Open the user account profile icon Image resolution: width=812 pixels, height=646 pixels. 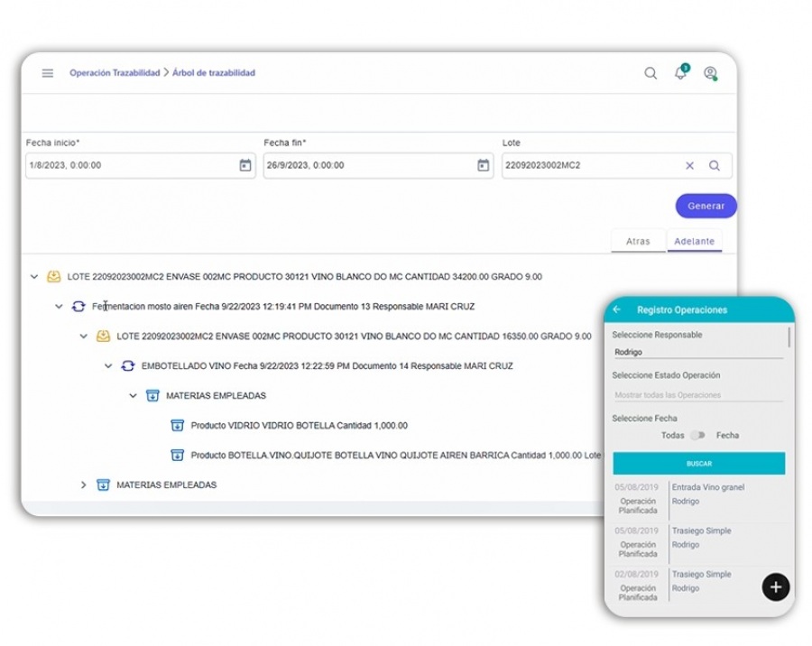[x=710, y=73]
